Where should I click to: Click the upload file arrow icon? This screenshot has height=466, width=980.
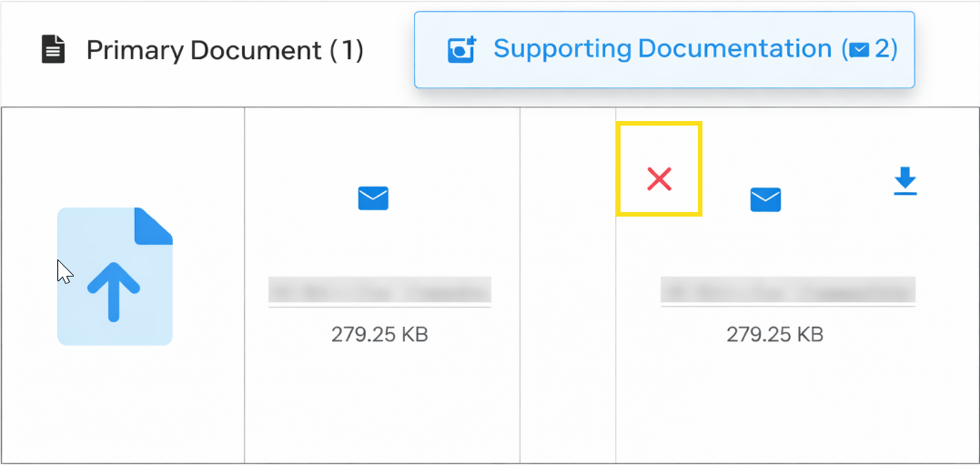tap(115, 290)
